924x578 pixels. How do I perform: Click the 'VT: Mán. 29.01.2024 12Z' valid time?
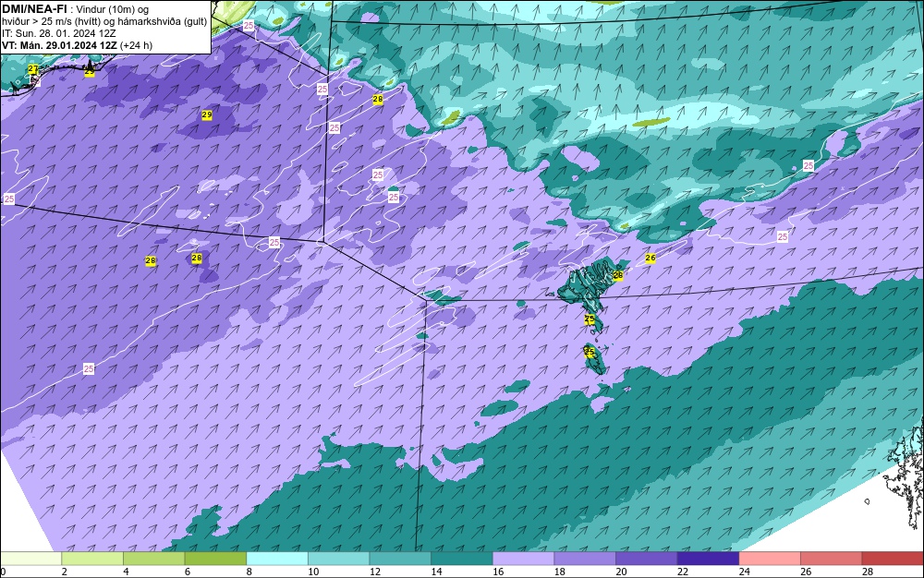pos(59,45)
